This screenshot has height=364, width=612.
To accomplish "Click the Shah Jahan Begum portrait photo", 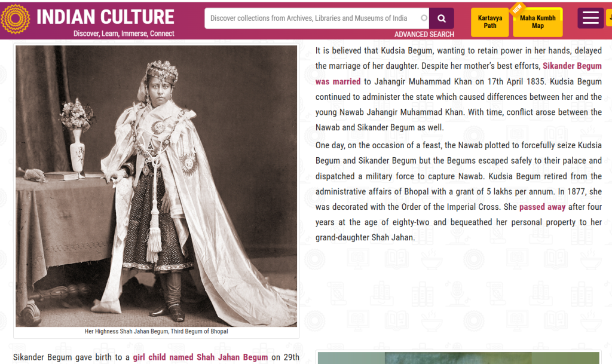I will click(x=156, y=186).
